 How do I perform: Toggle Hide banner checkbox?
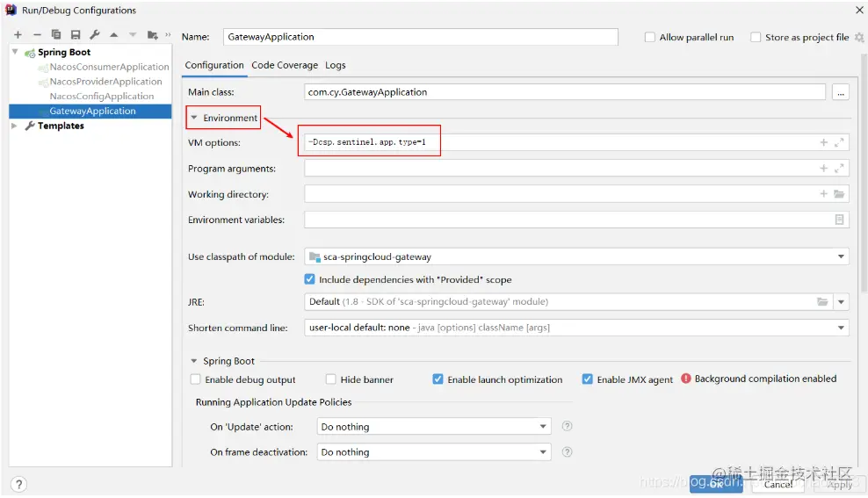[x=331, y=379]
